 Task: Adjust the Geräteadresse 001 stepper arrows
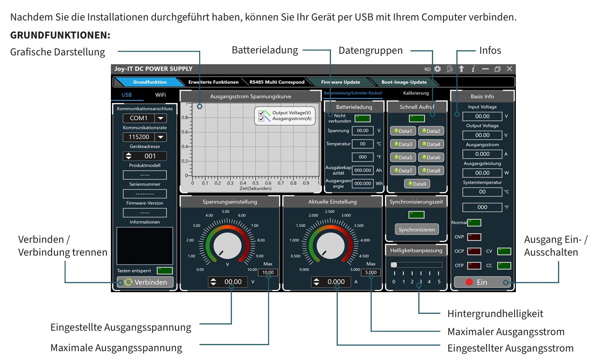click(129, 156)
